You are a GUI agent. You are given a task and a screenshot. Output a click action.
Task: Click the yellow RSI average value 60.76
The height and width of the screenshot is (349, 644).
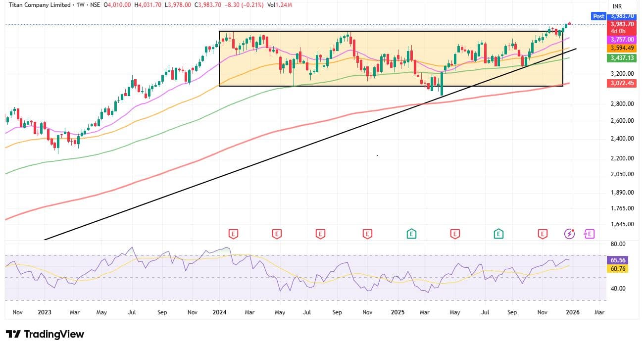point(619,269)
